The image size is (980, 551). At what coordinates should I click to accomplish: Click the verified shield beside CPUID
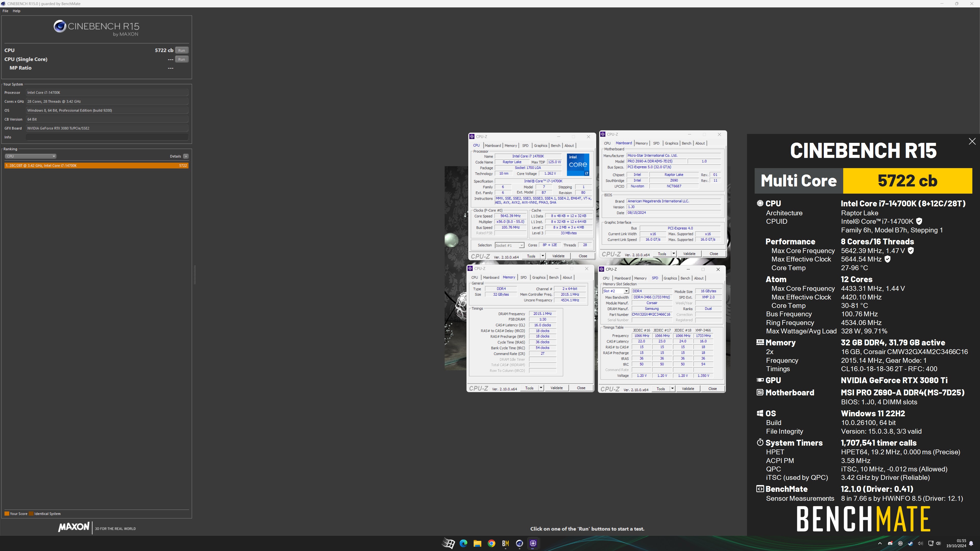coord(919,221)
